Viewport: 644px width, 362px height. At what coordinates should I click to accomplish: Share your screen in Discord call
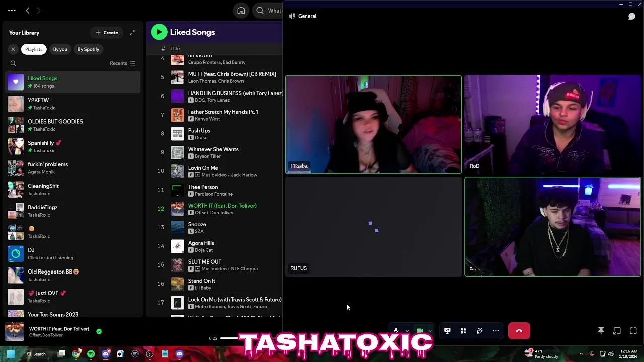click(x=447, y=331)
